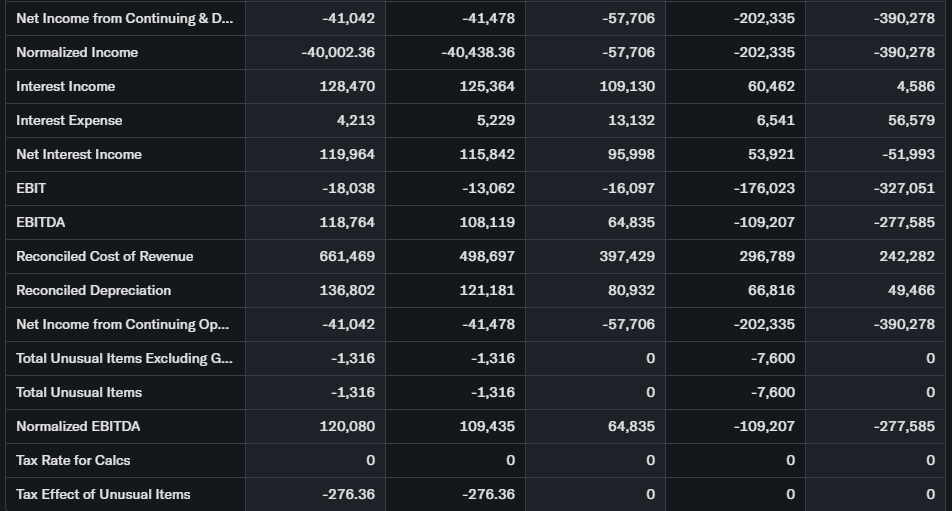Click the Normalized Income row label
This screenshot has height=511, width=952.
(77, 52)
